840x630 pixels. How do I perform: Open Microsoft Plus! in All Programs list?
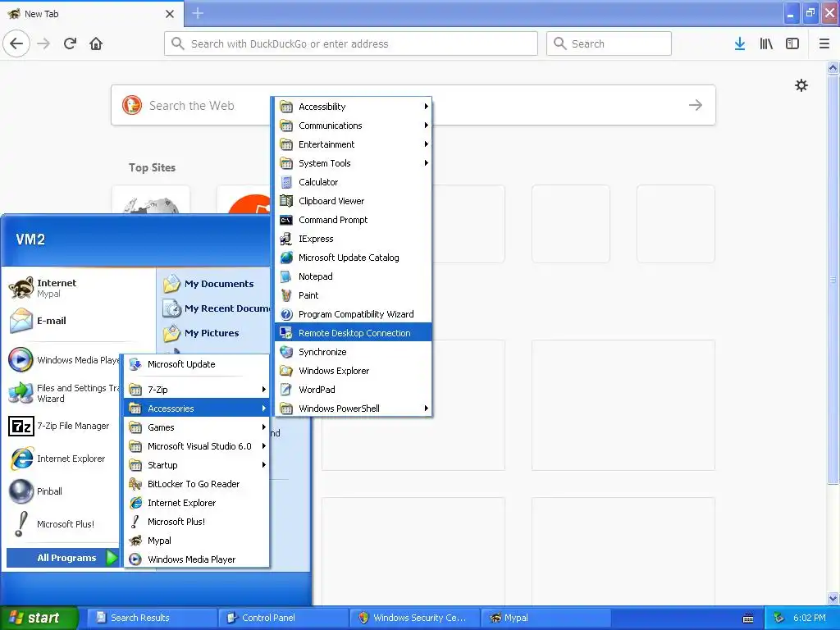coord(197,522)
